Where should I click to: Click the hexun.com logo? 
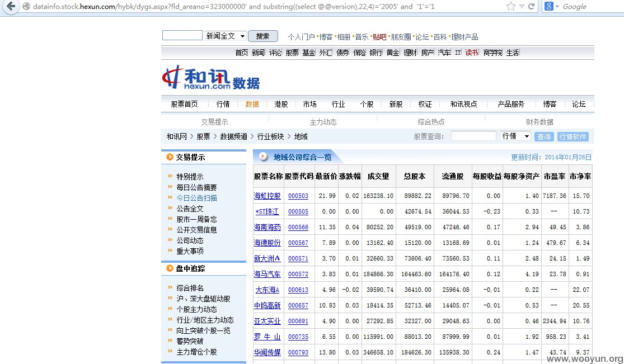(x=210, y=78)
